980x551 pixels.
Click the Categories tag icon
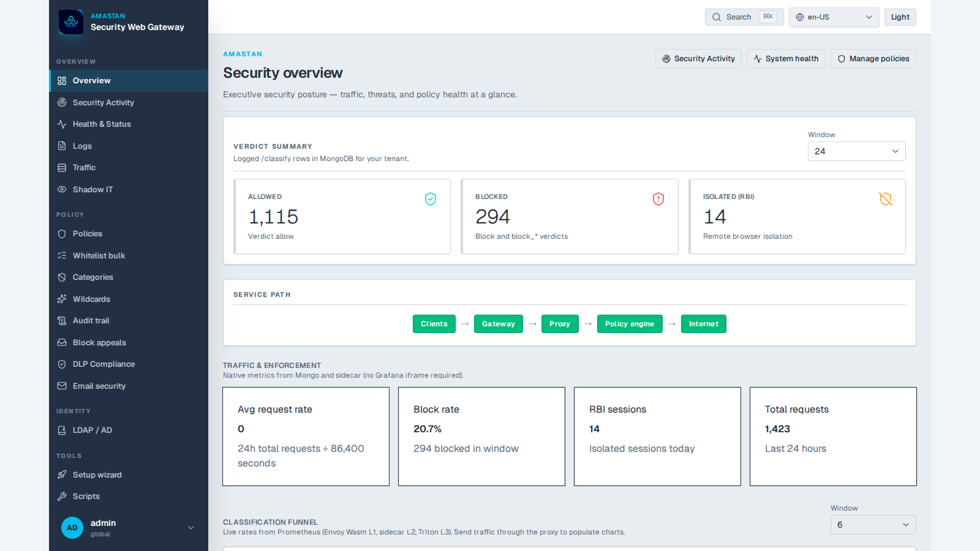tap(62, 277)
